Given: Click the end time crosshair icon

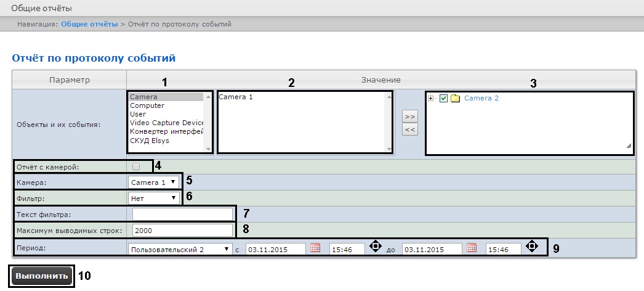Looking at the screenshot, I should pyautogui.click(x=531, y=247).
